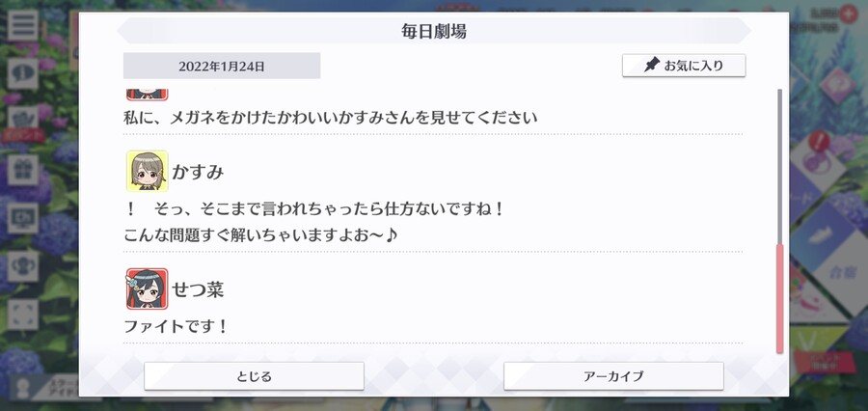Open the アーカイブ archive button
The width and height of the screenshot is (868, 411).
(613, 376)
